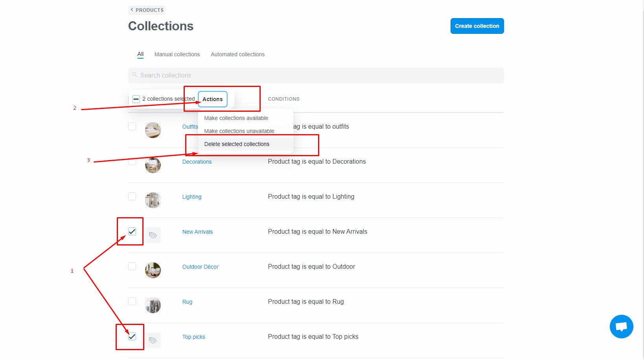Click inside the Search collections field

tap(275, 75)
